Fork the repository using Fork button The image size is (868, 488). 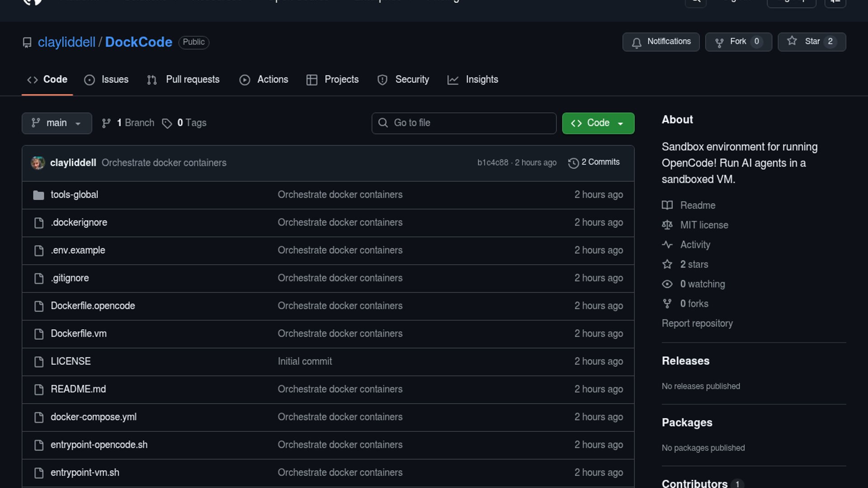coord(738,42)
